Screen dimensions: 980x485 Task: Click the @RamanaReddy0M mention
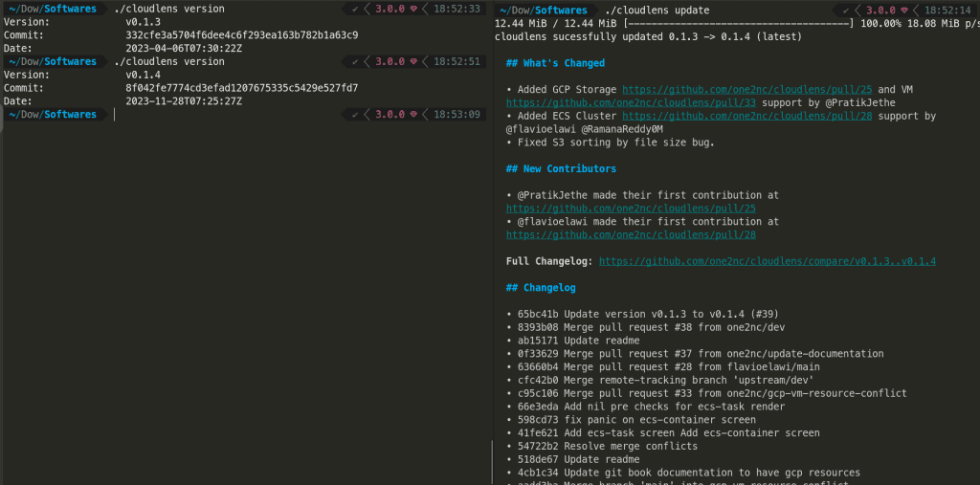[x=622, y=129]
